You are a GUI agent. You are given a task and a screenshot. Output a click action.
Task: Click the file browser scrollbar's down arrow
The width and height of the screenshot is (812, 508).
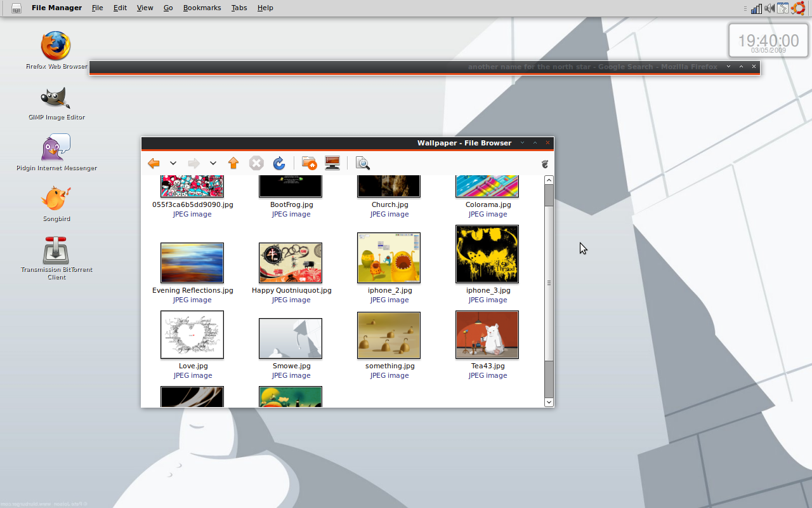549,402
